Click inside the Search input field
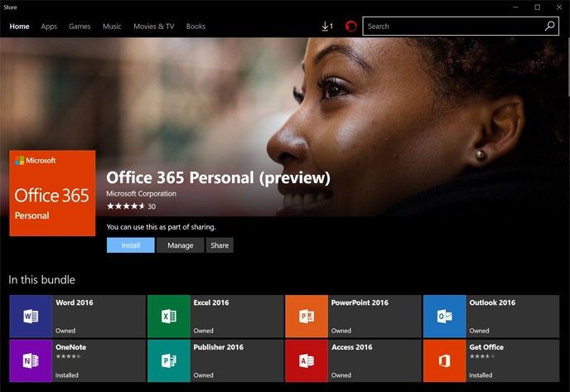This screenshot has height=392, width=570. point(452,27)
